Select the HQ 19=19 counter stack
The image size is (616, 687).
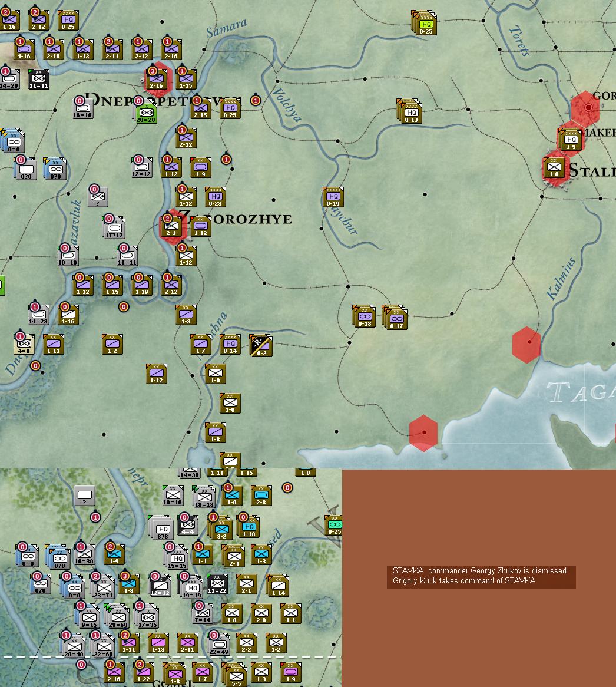pyautogui.click(x=192, y=588)
